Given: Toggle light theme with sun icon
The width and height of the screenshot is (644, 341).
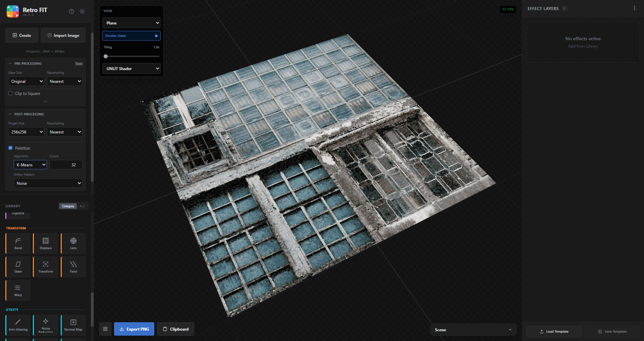Looking at the screenshot, I should tap(82, 11).
